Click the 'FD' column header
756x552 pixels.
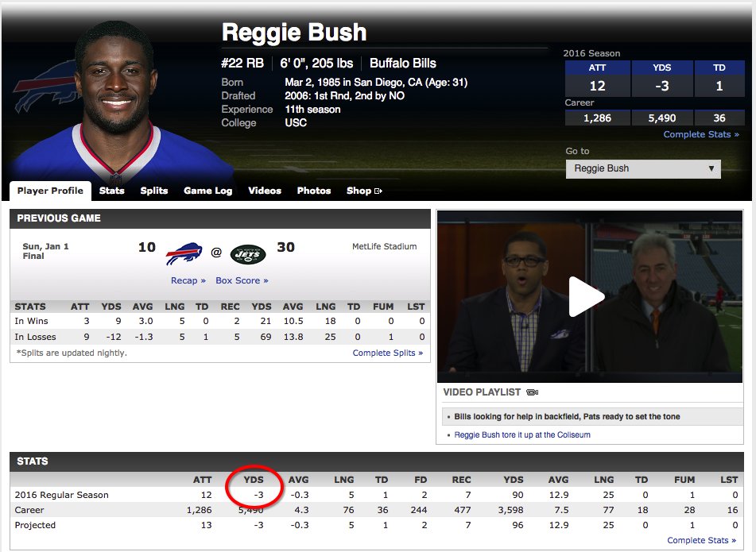click(x=421, y=480)
